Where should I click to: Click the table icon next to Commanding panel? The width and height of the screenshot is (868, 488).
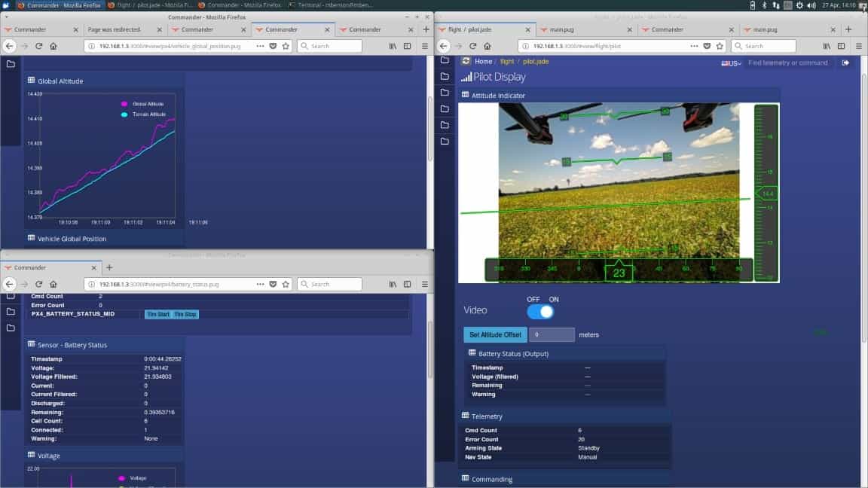coord(465,479)
